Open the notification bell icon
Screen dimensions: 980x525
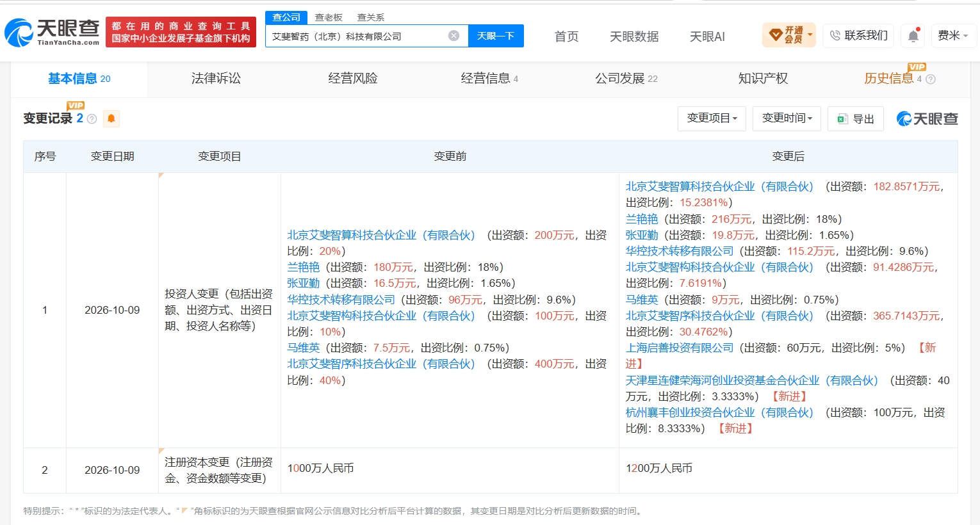point(913,36)
